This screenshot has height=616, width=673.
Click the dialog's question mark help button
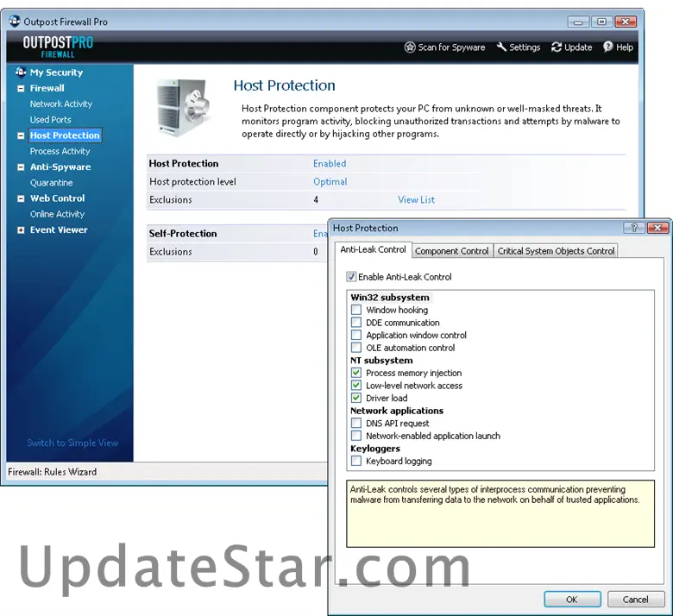(634, 228)
